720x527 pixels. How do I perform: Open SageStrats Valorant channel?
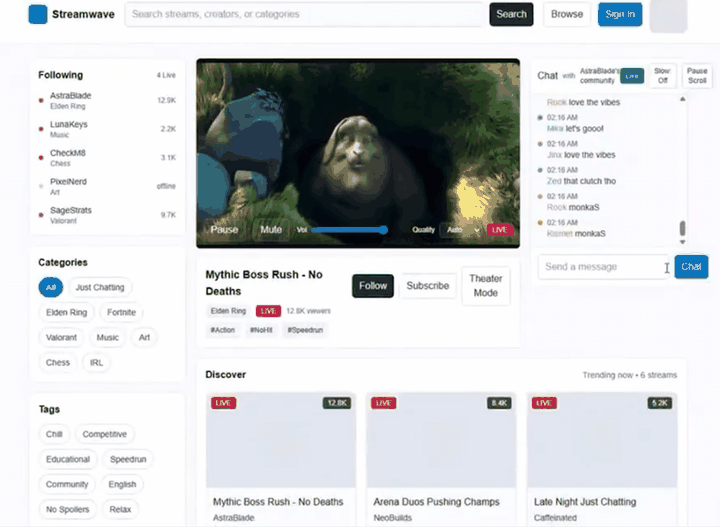(x=107, y=215)
